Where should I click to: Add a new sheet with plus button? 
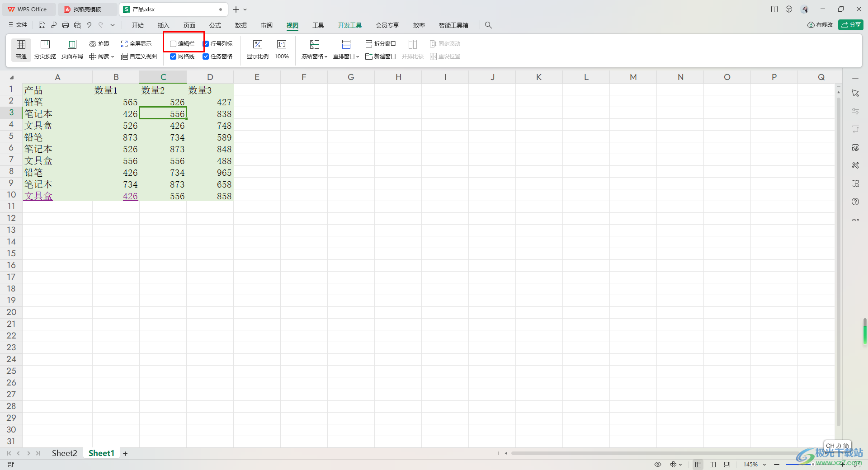click(125, 454)
